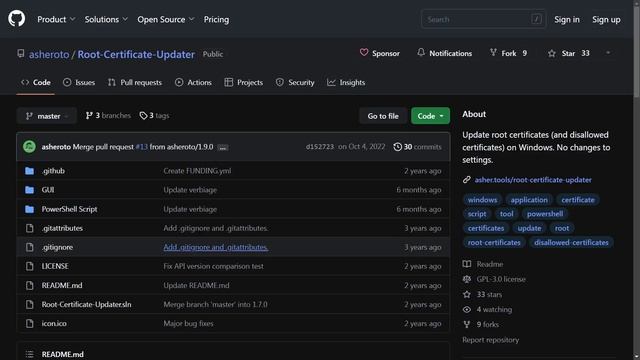640x360 pixels.
Task: Click the repository icon beside asheroto
Action: click(20, 54)
